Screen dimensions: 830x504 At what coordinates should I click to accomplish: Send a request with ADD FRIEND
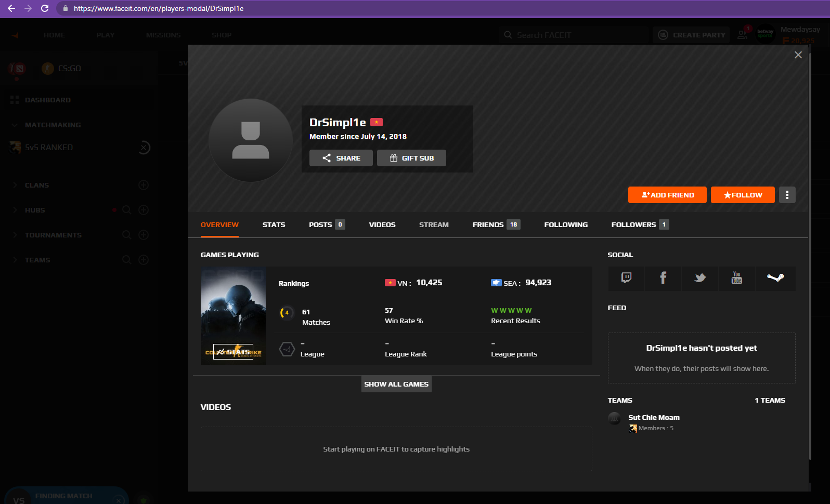pos(667,195)
